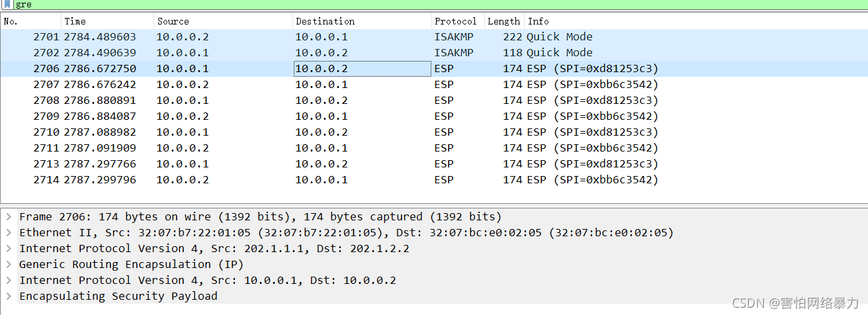
Task: Expand the IPv4 10.0.0.1 to 10.0.0.2 row
Action: point(9,281)
